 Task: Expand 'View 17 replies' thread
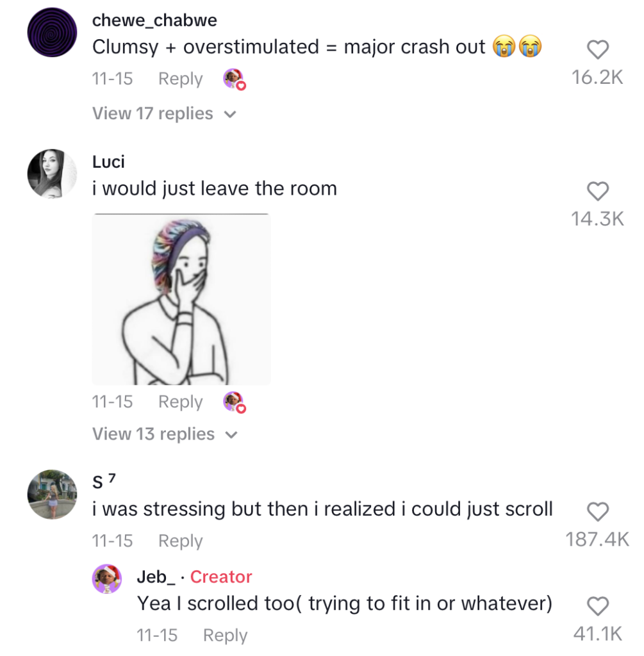(153, 113)
